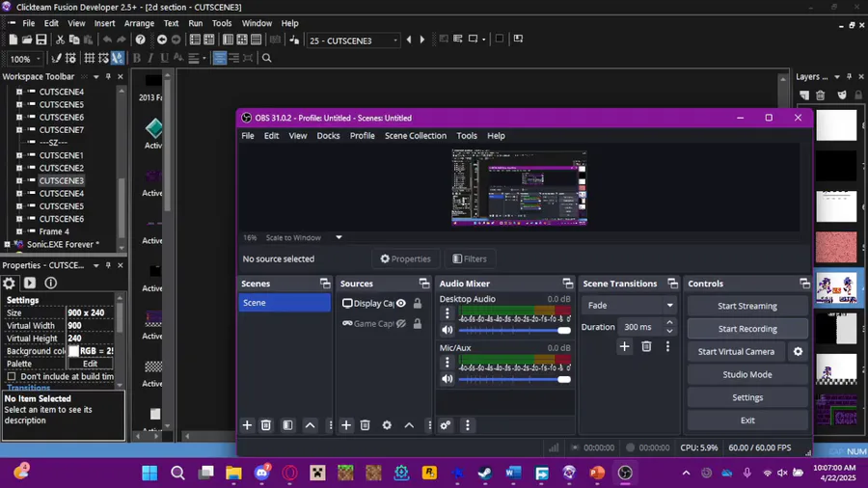Click the Save icon in Fusion toolbar
The width and height of the screenshot is (868, 488).
[x=41, y=40]
